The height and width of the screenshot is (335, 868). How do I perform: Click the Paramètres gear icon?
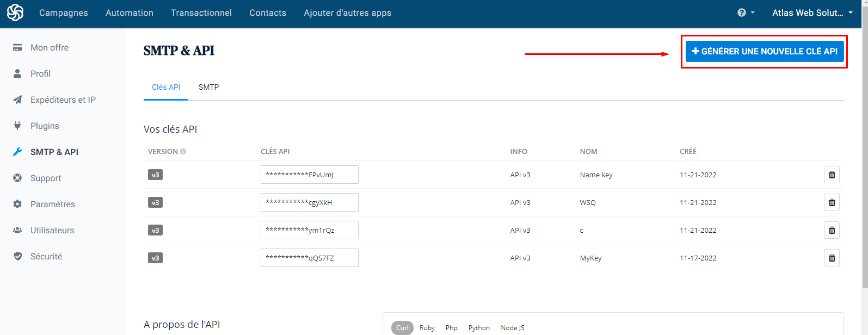click(17, 204)
